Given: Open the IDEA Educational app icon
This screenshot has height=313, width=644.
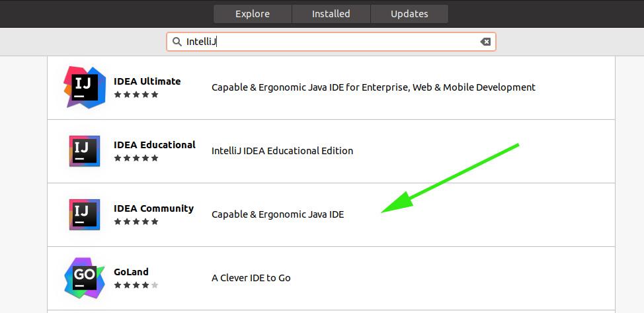Looking at the screenshot, I should 85,151.
